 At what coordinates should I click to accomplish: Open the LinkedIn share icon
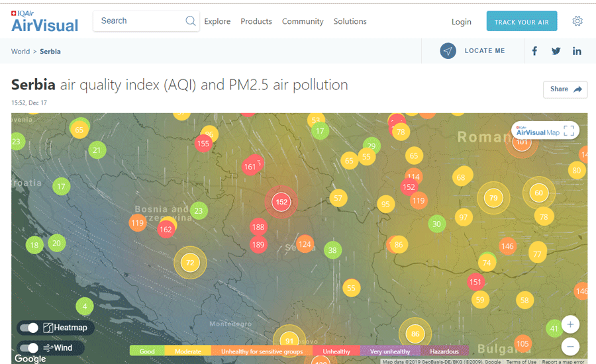click(x=577, y=51)
